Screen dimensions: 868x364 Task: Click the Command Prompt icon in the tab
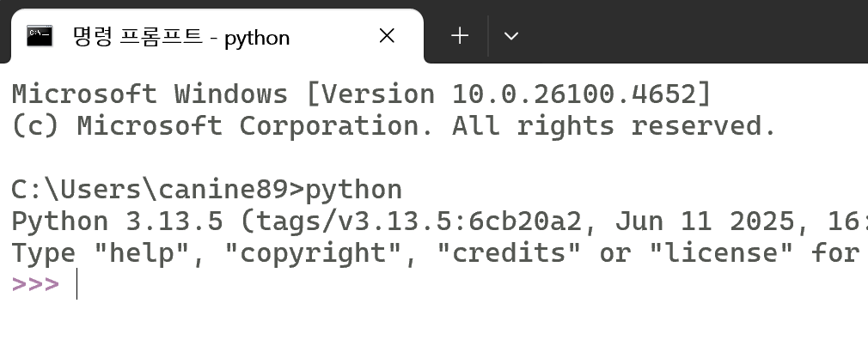(x=40, y=36)
